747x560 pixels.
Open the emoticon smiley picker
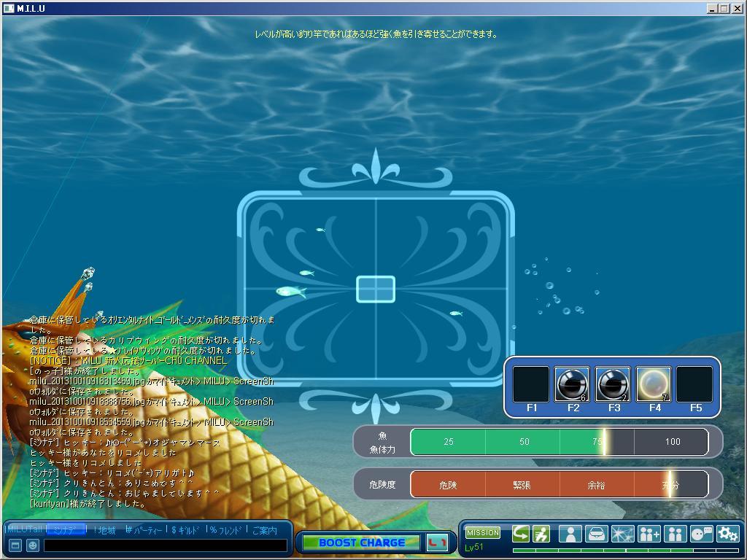[x=32, y=545]
